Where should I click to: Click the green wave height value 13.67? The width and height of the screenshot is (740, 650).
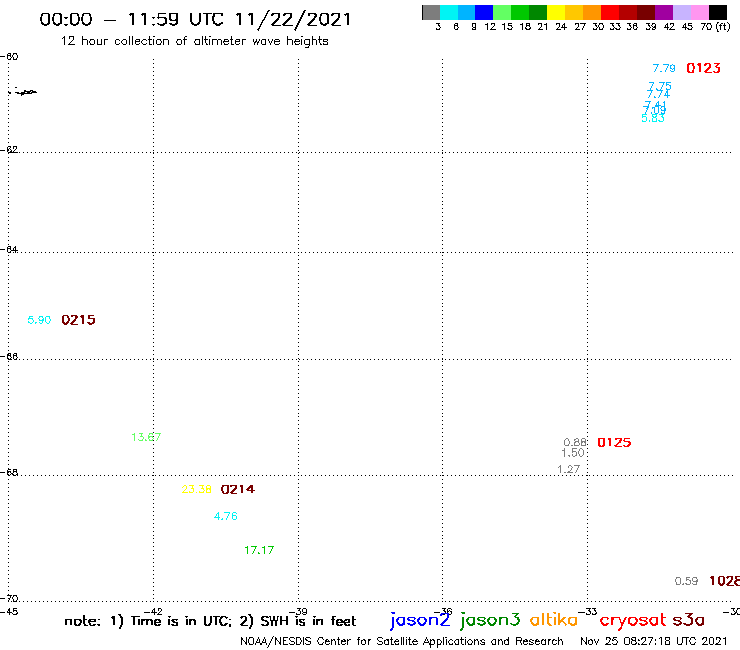[x=146, y=437]
